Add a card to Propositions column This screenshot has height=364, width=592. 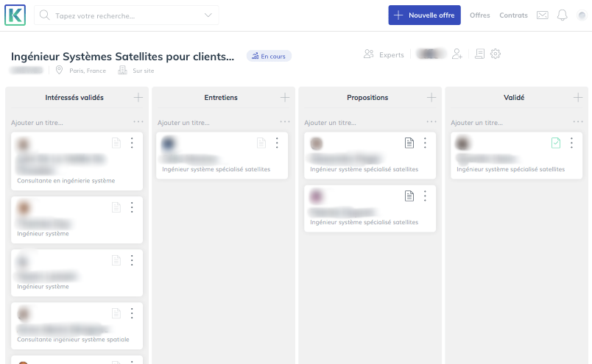[x=431, y=97]
